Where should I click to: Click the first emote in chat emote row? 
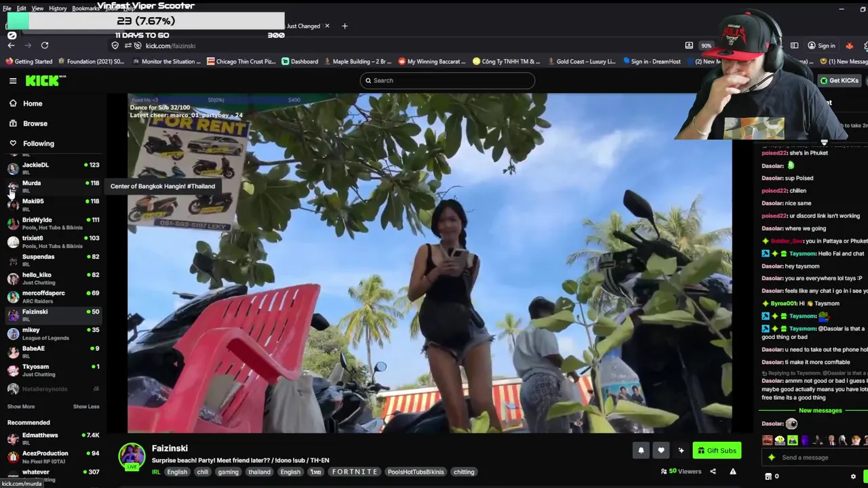767,441
